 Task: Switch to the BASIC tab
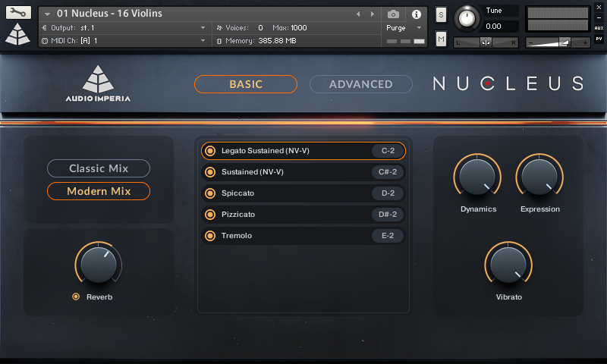pyautogui.click(x=246, y=84)
